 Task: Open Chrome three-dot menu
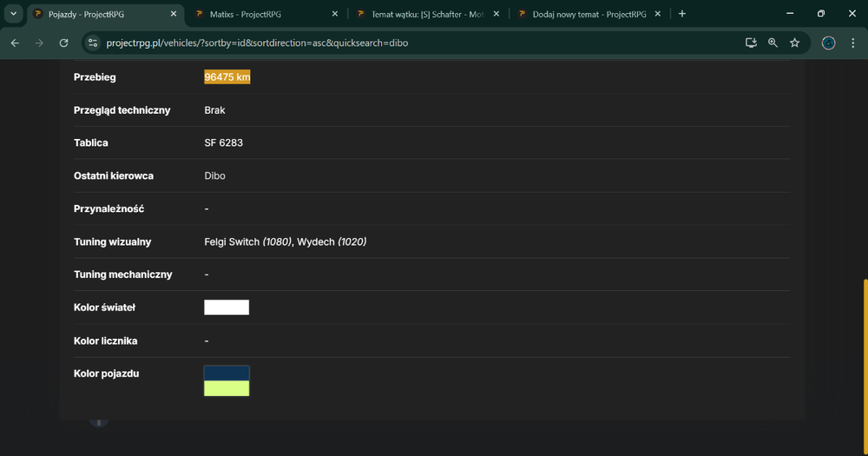(x=852, y=43)
